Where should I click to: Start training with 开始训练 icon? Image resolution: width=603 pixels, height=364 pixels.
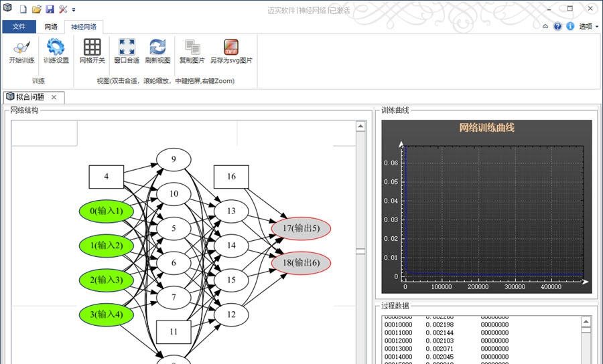coord(21,52)
